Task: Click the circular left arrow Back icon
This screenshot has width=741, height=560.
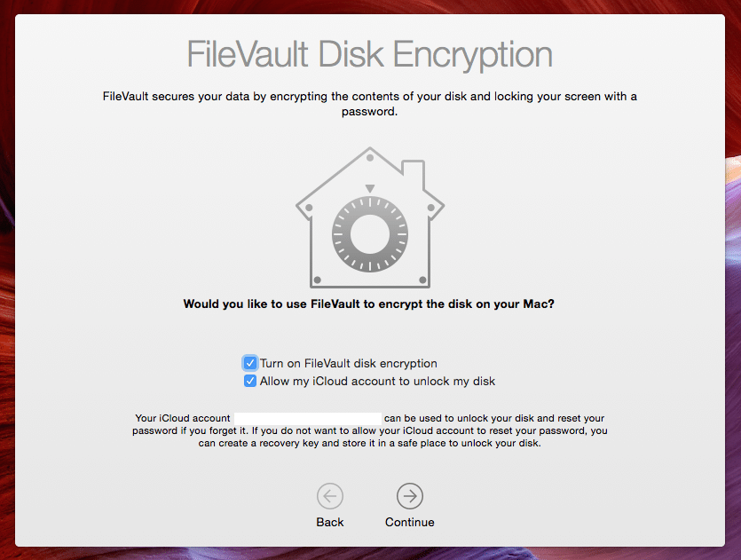Action: 329,497
